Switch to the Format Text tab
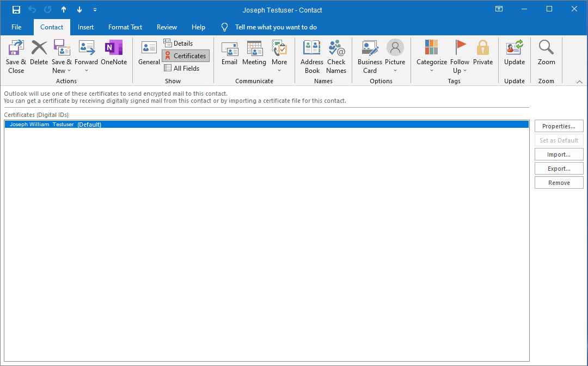The width and height of the screenshot is (588, 366). [x=125, y=27]
